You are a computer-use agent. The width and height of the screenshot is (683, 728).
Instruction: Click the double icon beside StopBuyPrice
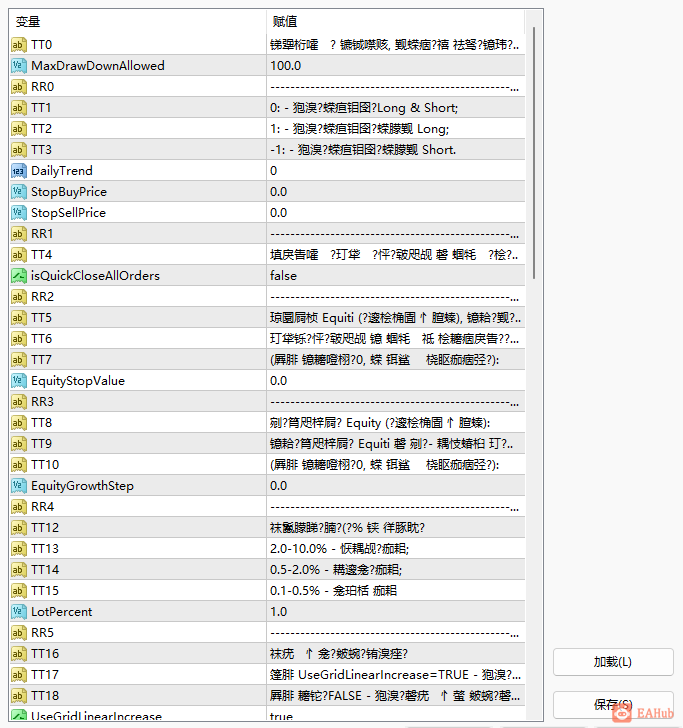19,192
